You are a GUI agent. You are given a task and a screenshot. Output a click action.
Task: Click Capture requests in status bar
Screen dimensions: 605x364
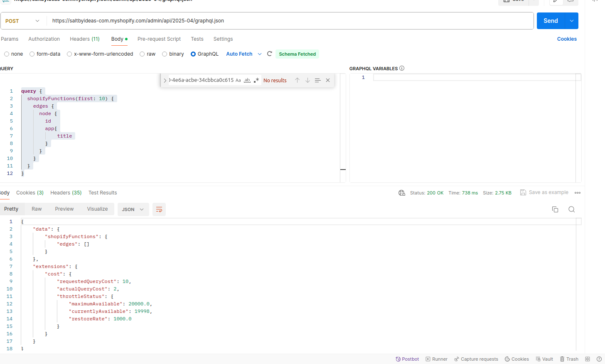(x=476, y=359)
